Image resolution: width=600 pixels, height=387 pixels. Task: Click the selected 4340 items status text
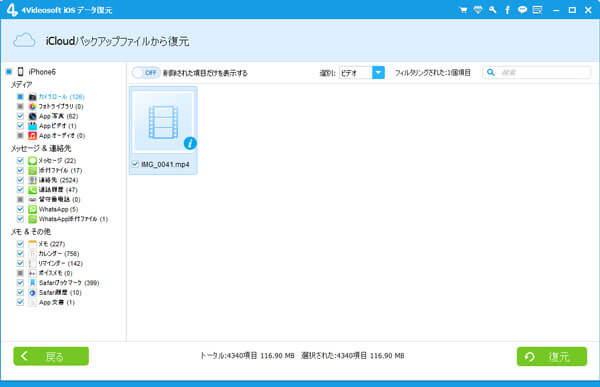353,356
